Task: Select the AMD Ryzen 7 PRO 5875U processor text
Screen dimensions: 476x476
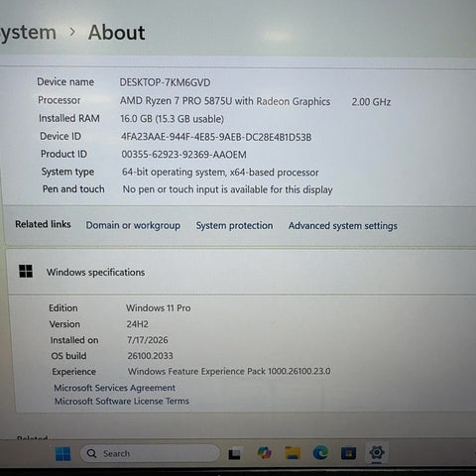Action: click(225, 101)
